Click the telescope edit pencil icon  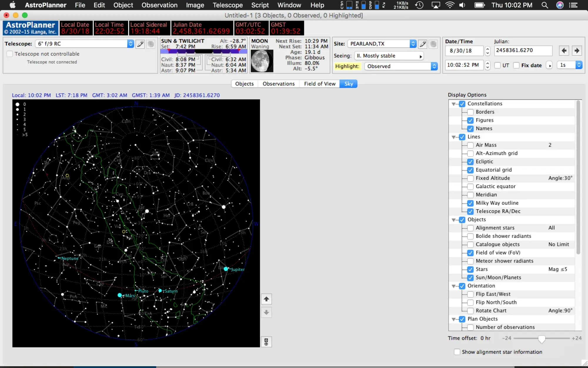pyautogui.click(x=140, y=44)
